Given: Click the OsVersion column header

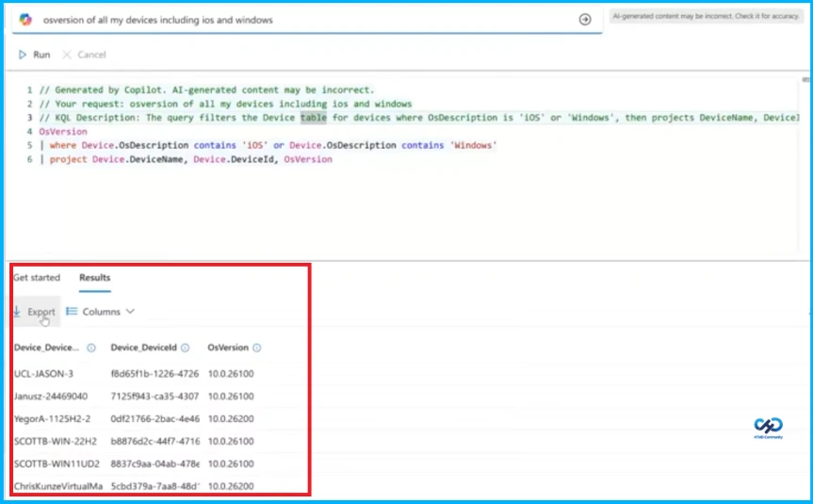Looking at the screenshot, I should click(228, 348).
